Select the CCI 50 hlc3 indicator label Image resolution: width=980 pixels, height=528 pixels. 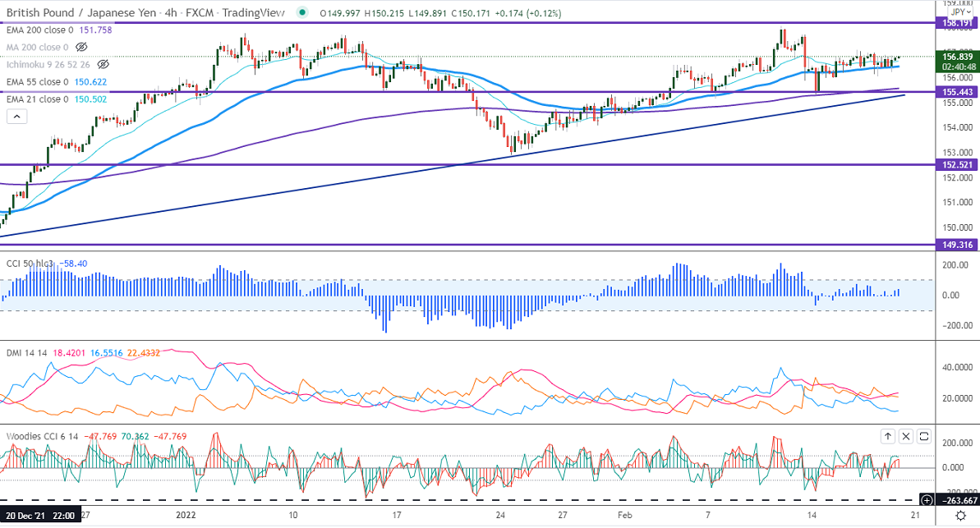pos(30,264)
